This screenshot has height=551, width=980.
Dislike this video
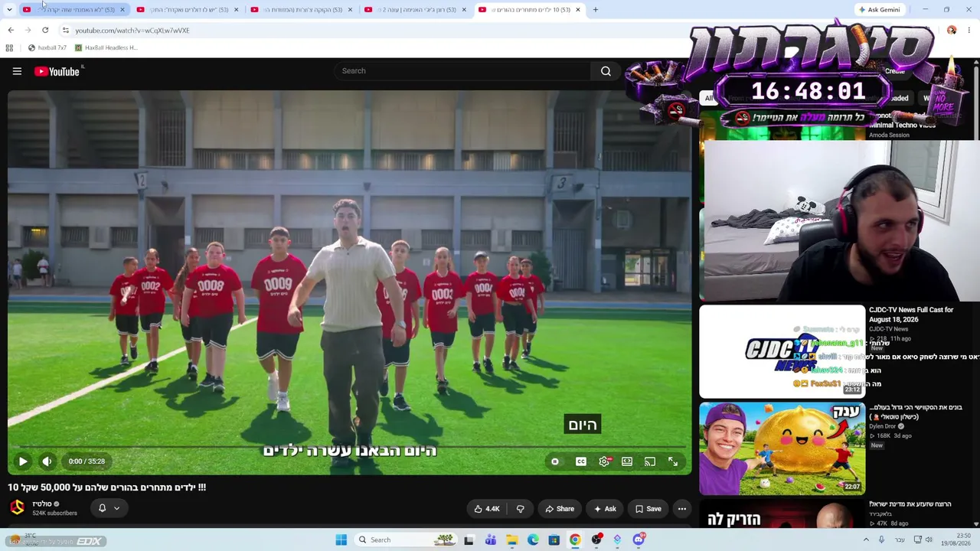click(521, 509)
